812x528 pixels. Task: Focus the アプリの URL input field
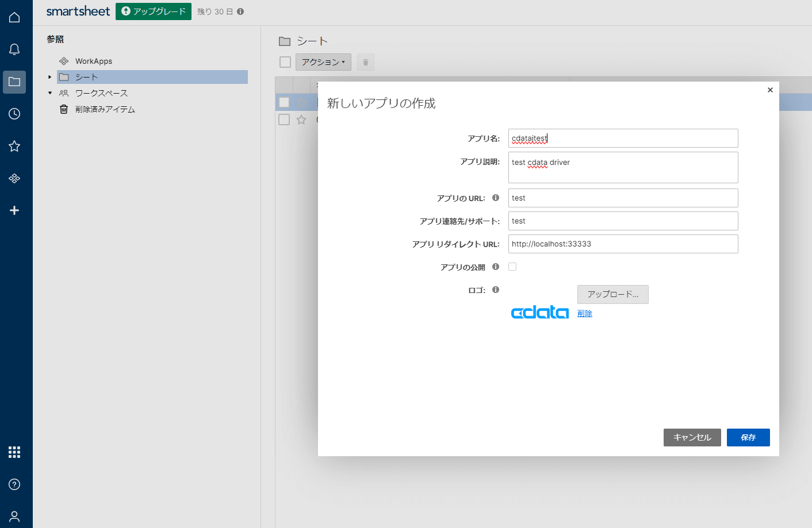pyautogui.click(x=623, y=198)
